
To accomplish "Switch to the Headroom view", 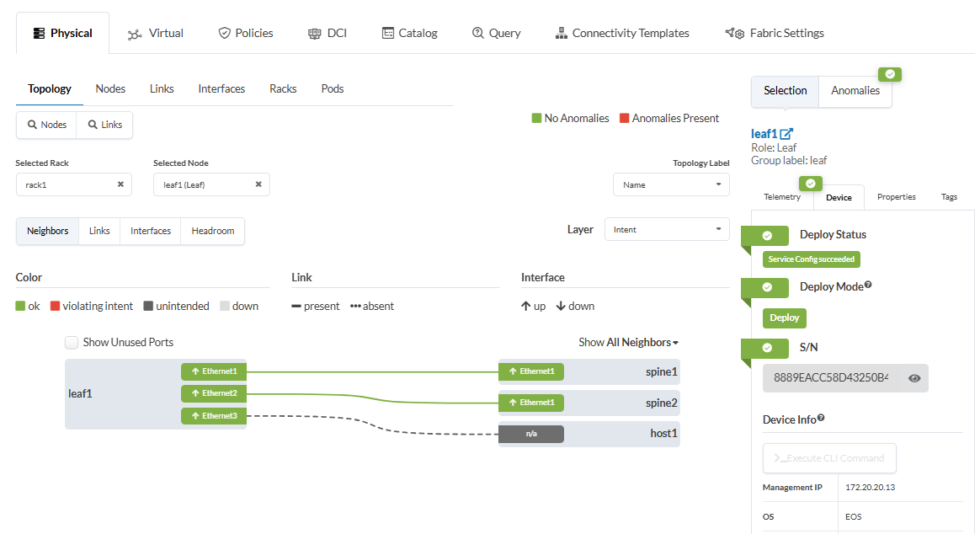I will click(212, 231).
